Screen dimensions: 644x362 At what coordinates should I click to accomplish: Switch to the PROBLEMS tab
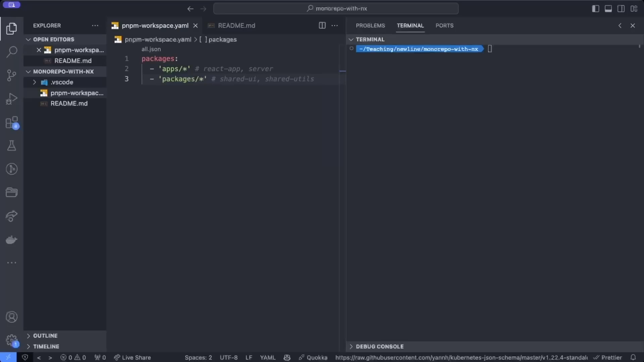pos(370,25)
